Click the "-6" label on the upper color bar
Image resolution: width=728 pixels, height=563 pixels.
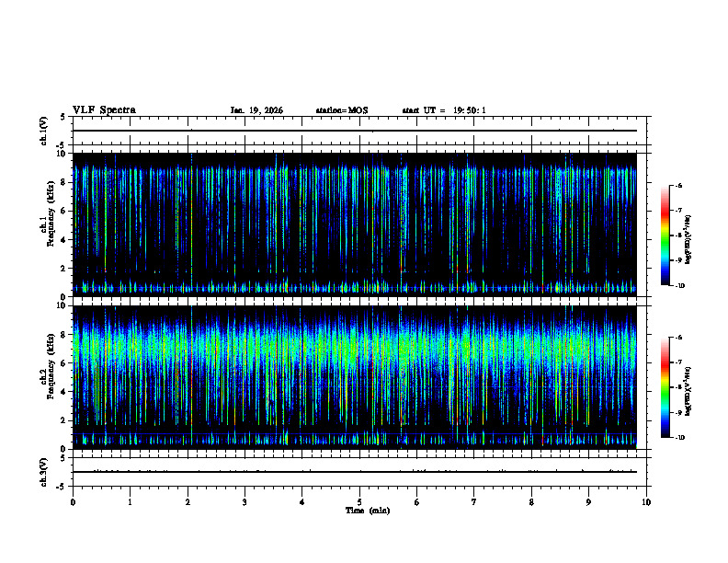tap(678, 186)
